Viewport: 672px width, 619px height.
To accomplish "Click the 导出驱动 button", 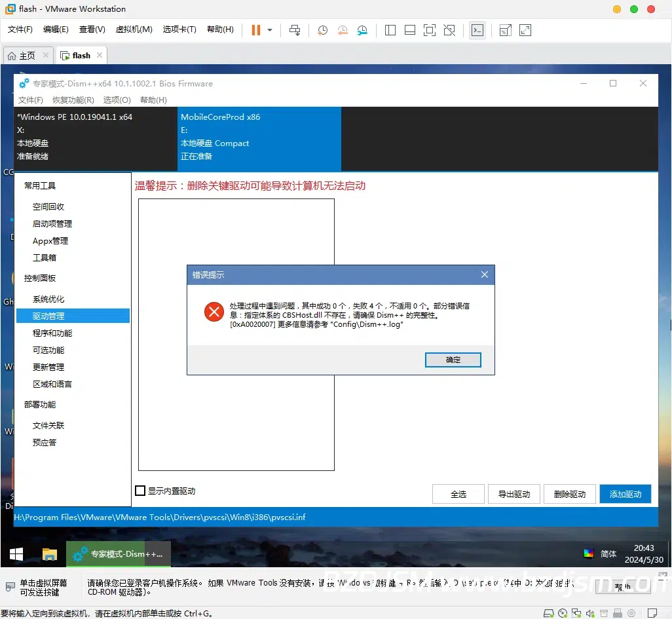I will point(514,494).
